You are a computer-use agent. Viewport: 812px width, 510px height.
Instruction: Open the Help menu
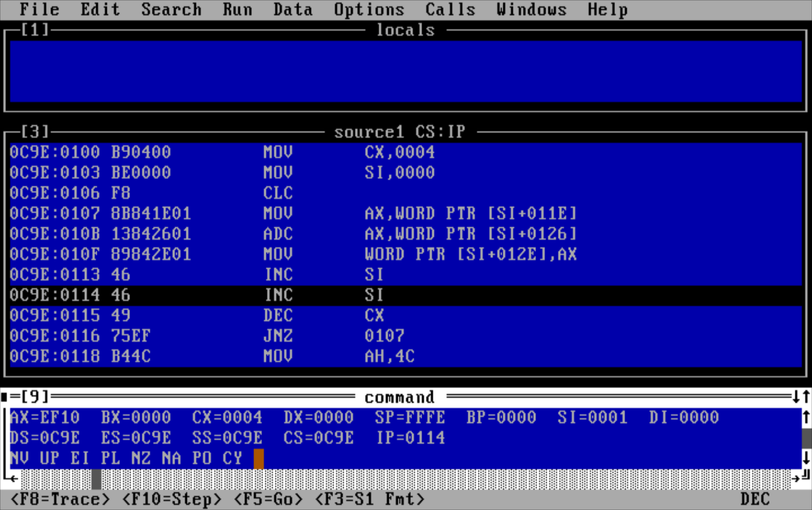tap(607, 9)
